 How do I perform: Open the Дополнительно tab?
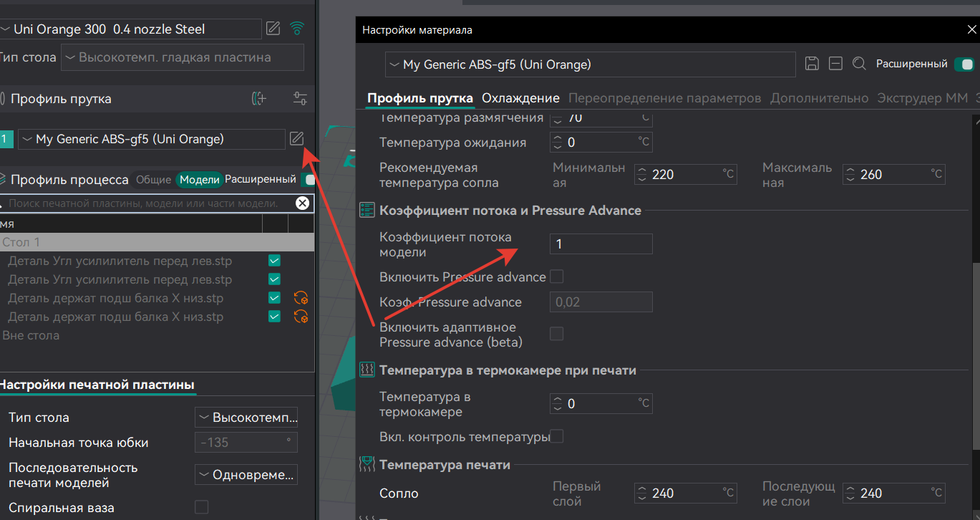click(819, 98)
